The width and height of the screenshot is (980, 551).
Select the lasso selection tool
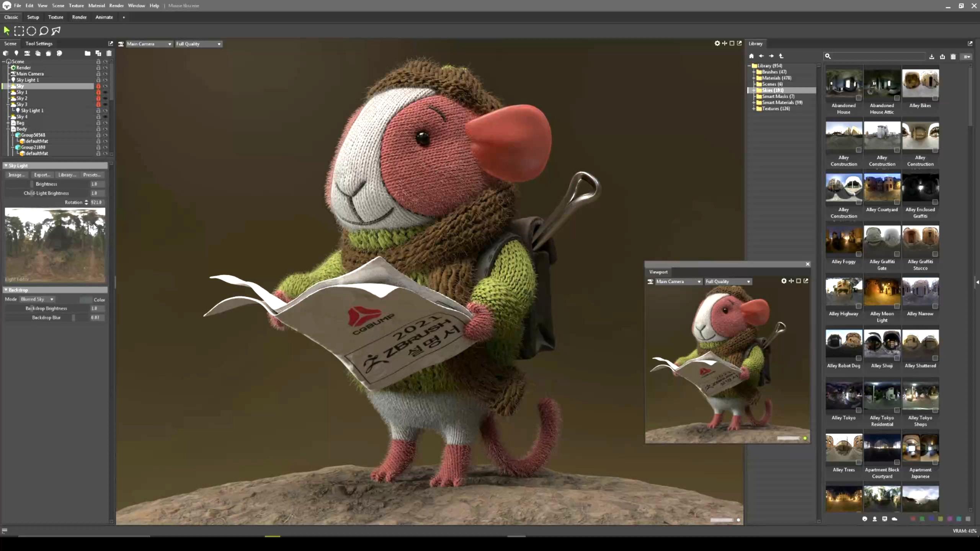click(44, 31)
